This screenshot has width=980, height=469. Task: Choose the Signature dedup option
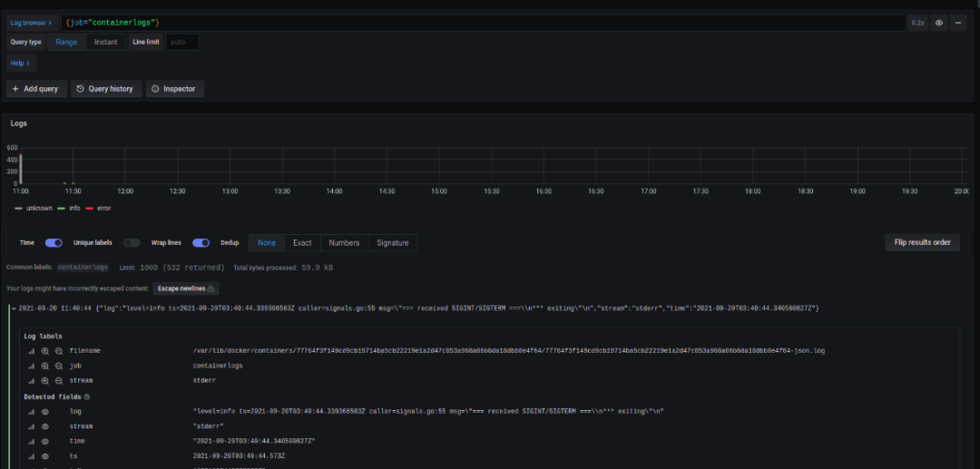coord(392,242)
